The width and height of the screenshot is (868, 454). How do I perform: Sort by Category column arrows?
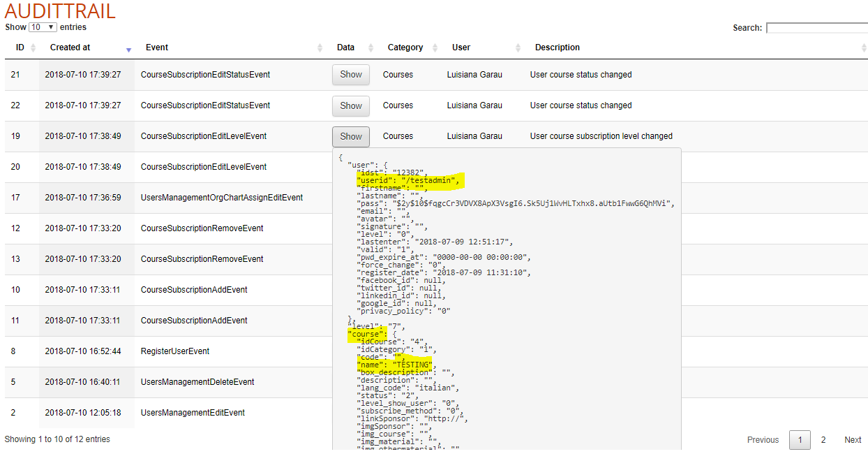coord(435,47)
